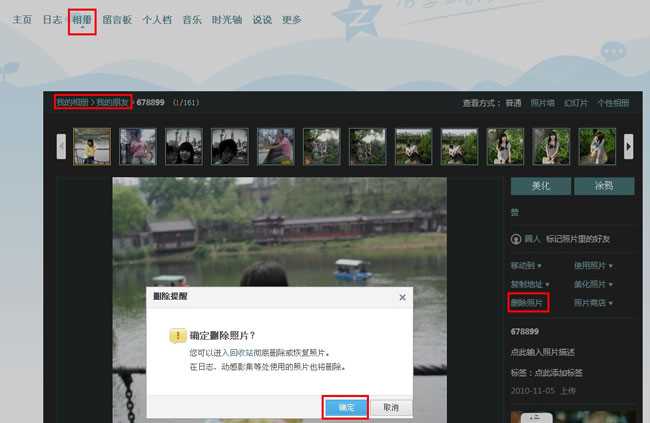Select the first photo thumbnail in strip
This screenshot has height=423, width=650.
[x=91, y=146]
